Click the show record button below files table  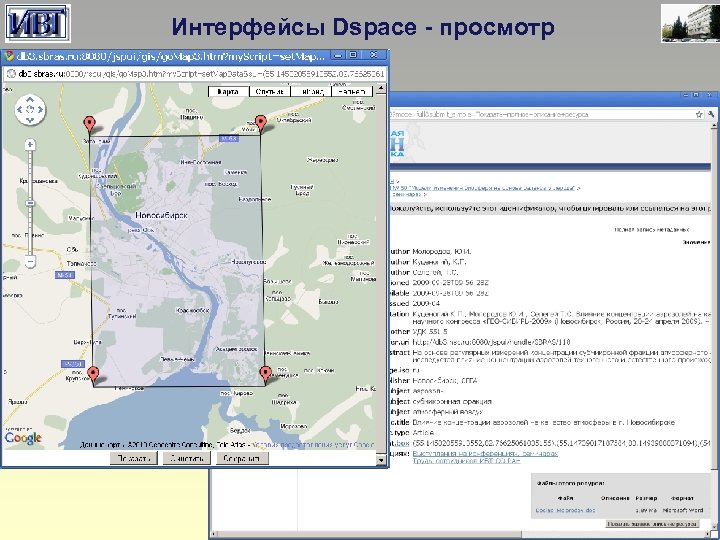652,523
